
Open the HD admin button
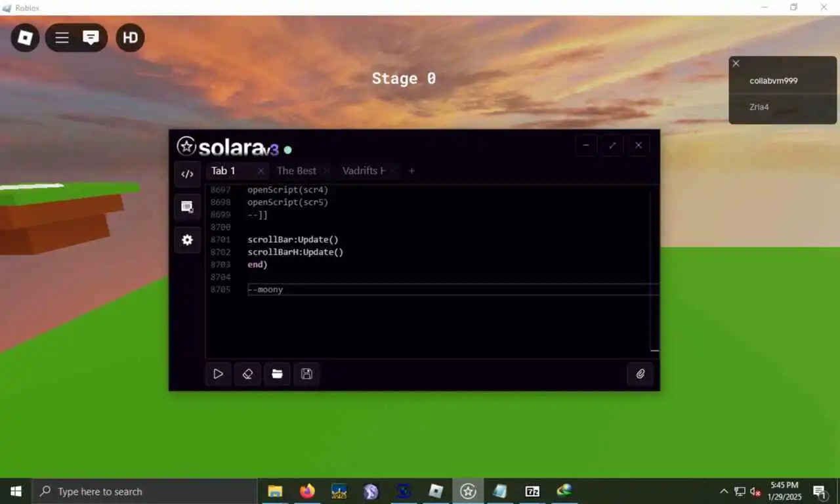(130, 38)
